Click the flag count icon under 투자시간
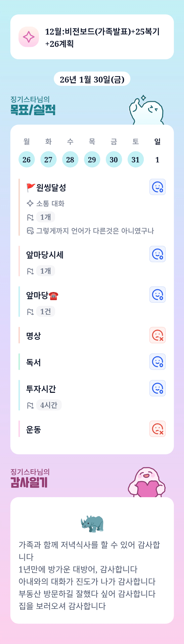 [30, 405]
